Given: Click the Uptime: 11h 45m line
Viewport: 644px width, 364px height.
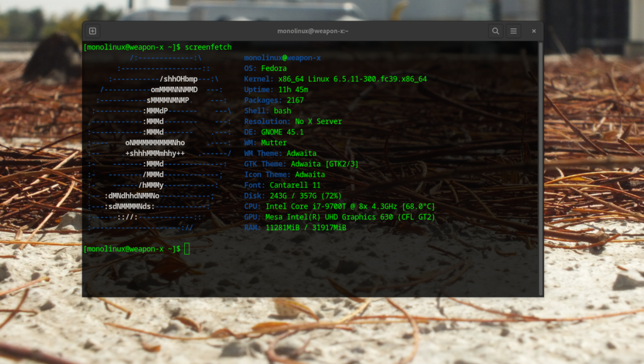Looking at the screenshot, I should (x=276, y=90).
